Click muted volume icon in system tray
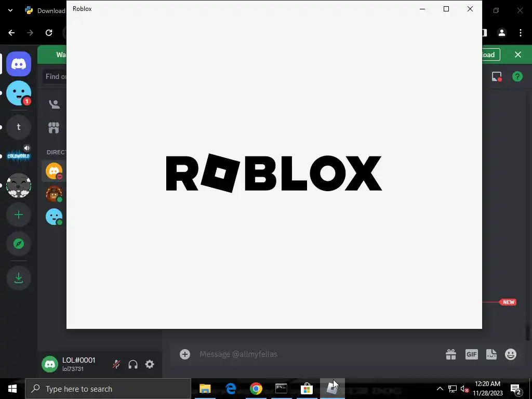 pos(465,389)
